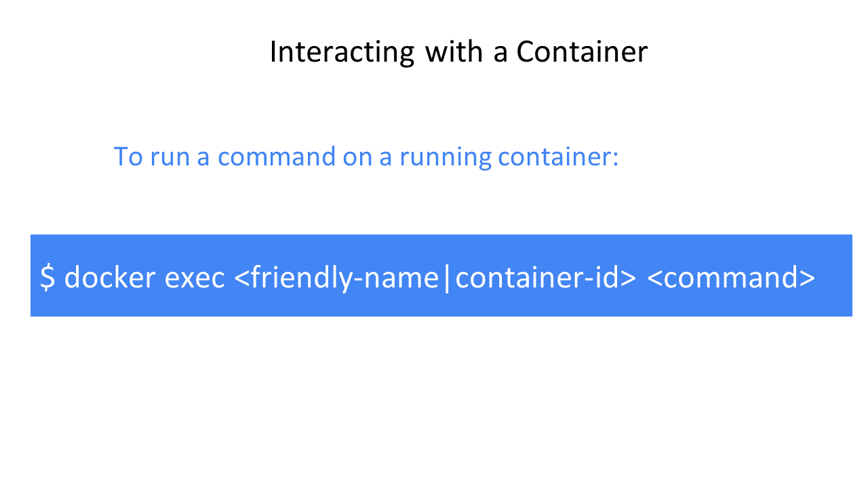Click the blue subtitle about running a command
This screenshot has height=488, width=868.
click(x=366, y=157)
